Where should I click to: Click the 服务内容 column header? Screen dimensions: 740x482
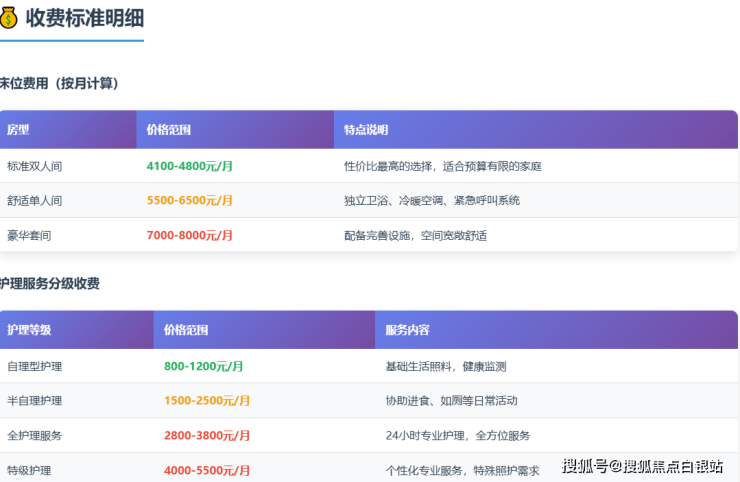pyautogui.click(x=407, y=330)
